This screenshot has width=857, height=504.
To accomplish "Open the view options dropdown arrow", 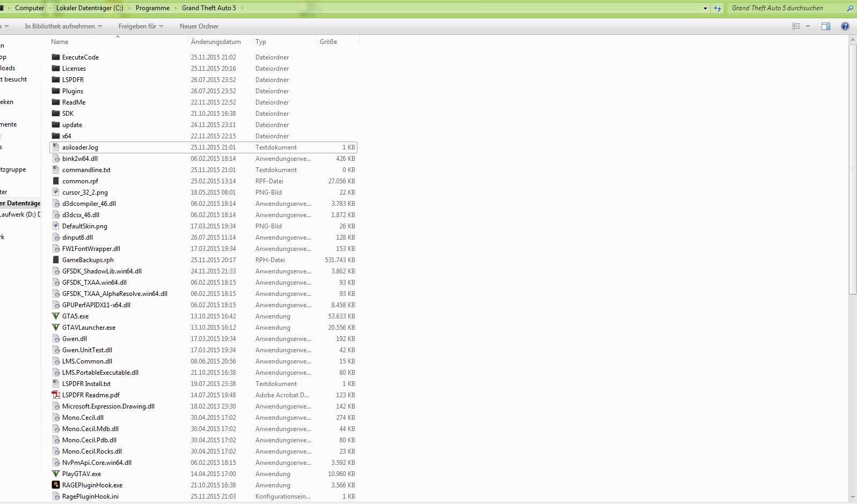I will (x=808, y=26).
